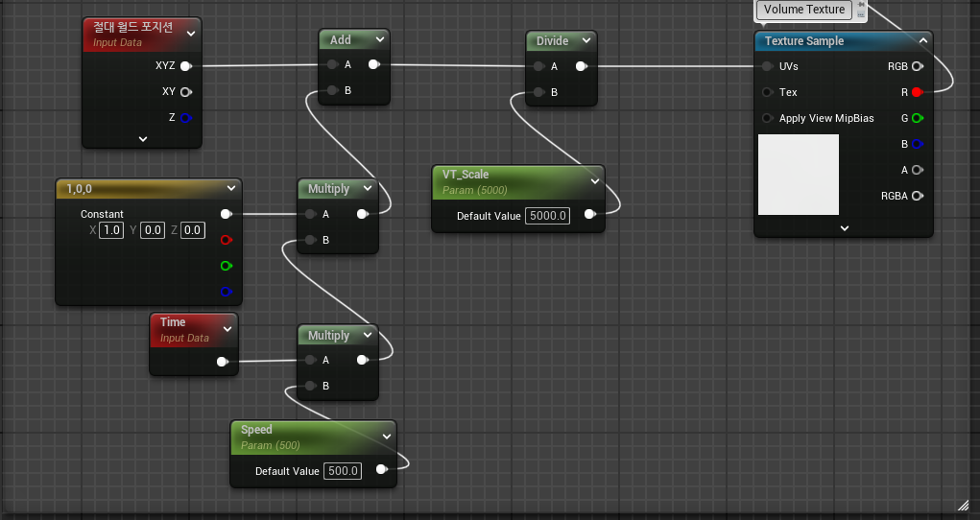Click RGBA output pin on Texture Sample
The height and width of the screenshot is (520, 980).
click(x=917, y=196)
